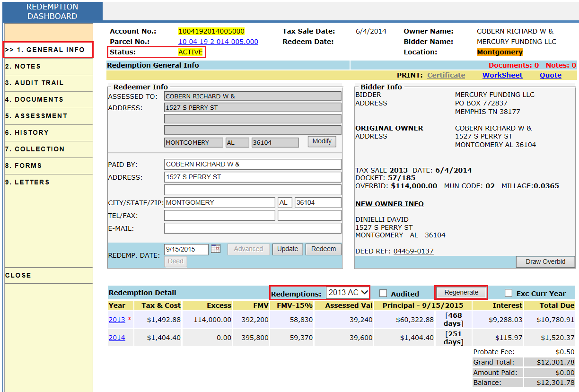This screenshot has height=392, width=579.
Task: Select Assessment in the sidebar
Action: coord(36,116)
